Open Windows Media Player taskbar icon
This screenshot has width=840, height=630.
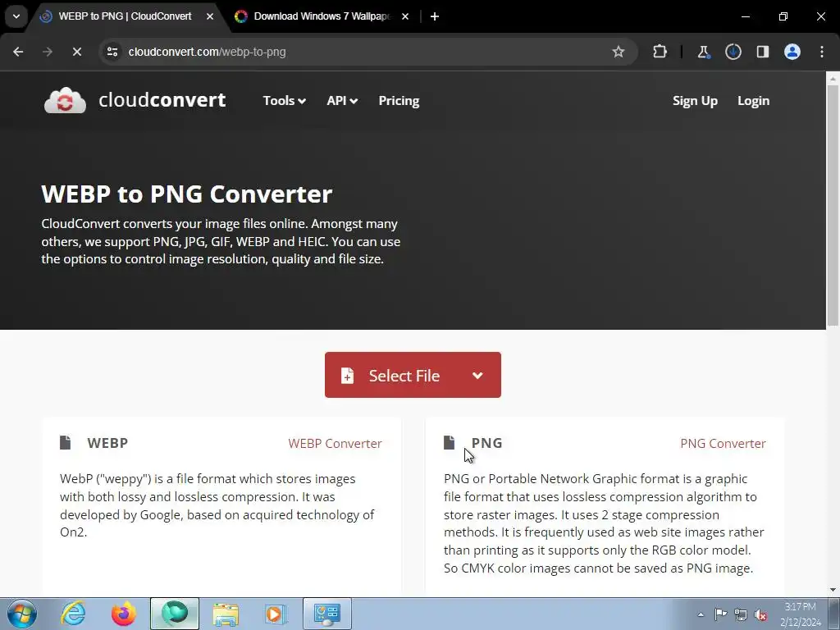276,614
